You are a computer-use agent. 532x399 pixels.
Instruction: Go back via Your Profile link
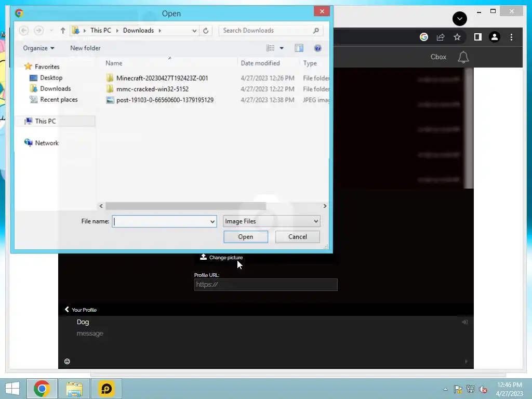pos(81,310)
